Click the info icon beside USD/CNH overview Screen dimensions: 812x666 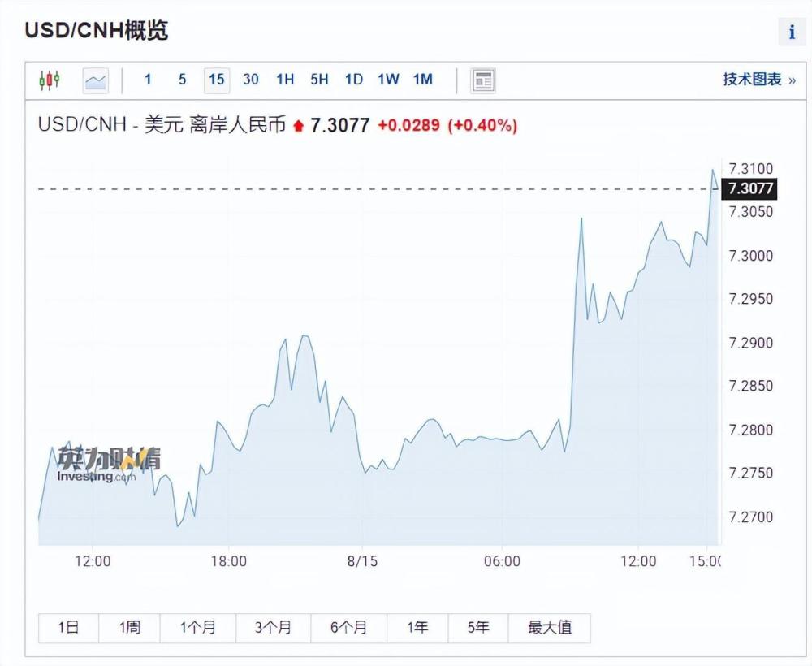792,32
